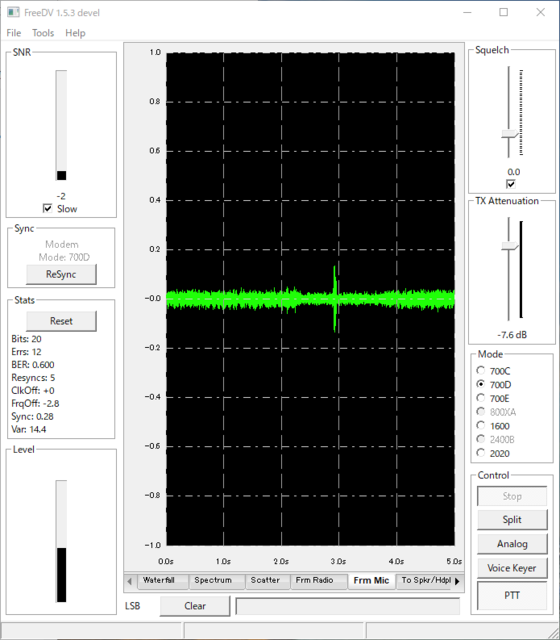Reset the Stats counters

pyautogui.click(x=61, y=321)
